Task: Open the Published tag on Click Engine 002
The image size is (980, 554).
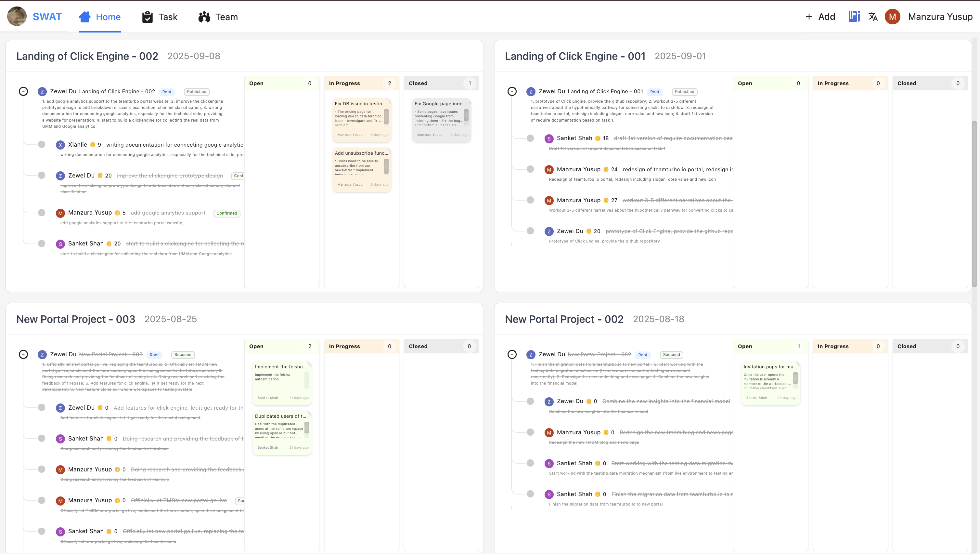Action: tap(196, 92)
